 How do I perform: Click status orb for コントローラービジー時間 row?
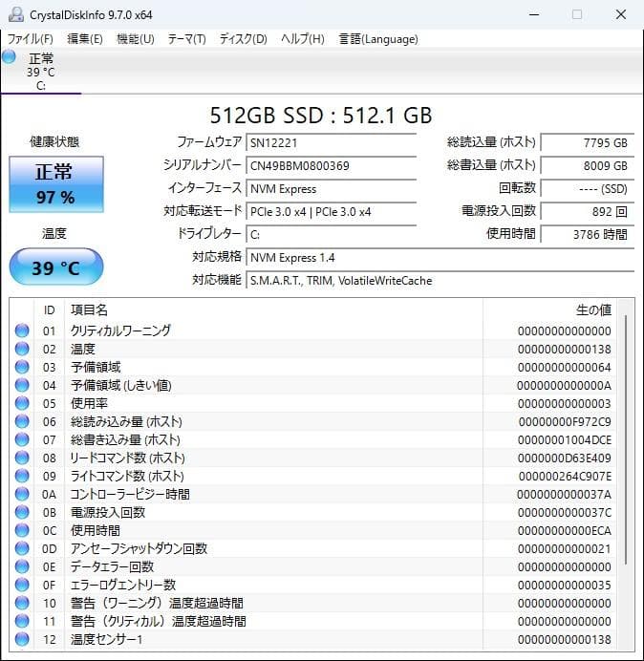click(x=22, y=494)
